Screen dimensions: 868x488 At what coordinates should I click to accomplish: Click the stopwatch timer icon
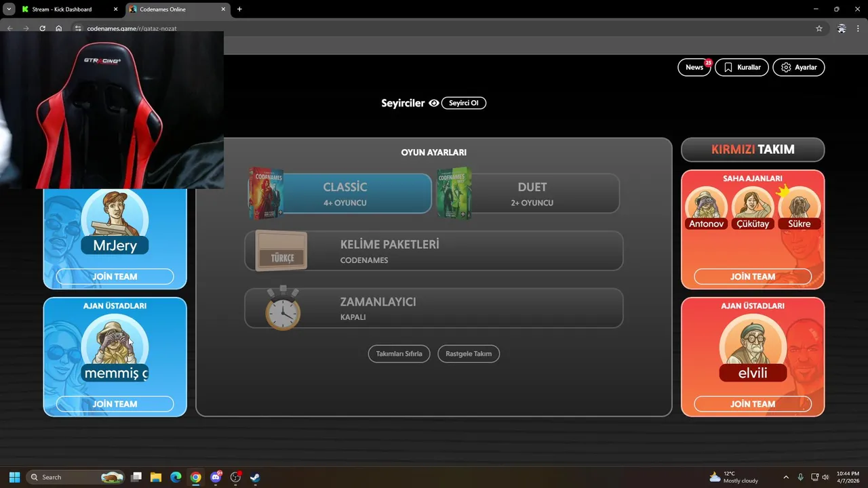pos(283,308)
